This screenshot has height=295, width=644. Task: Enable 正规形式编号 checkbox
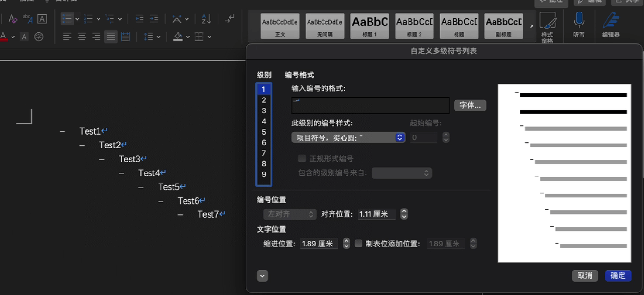(302, 159)
